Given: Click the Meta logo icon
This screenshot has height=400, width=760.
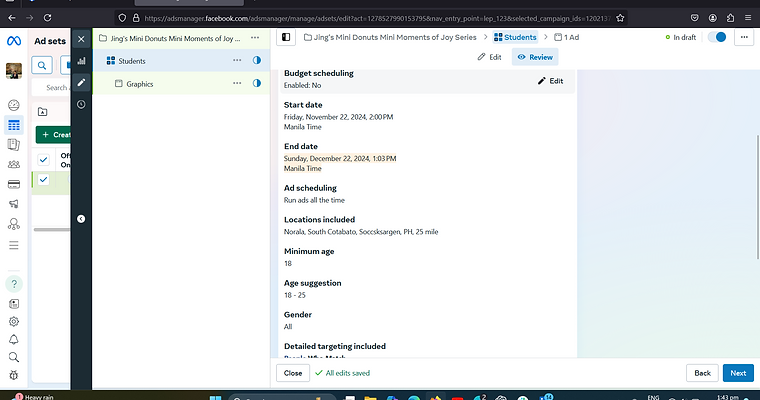Looking at the screenshot, I should 14,41.
